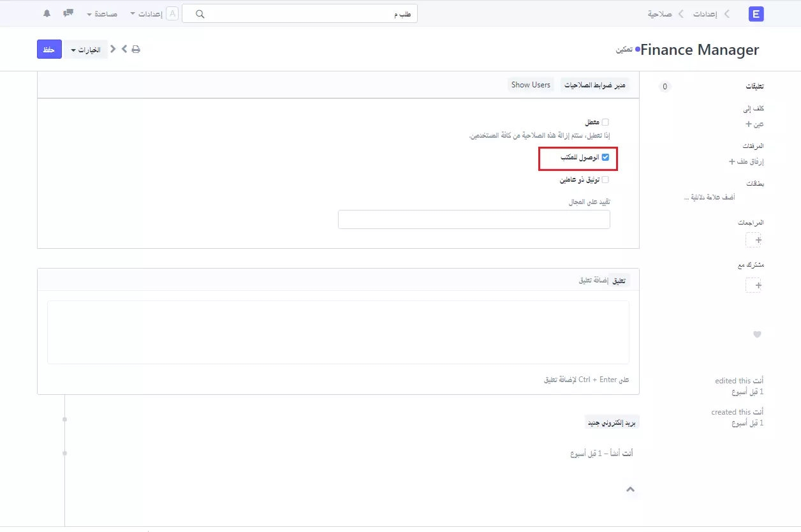This screenshot has height=532, width=801.
Task: Open صلاحية breadcrumb link
Action: tap(660, 13)
